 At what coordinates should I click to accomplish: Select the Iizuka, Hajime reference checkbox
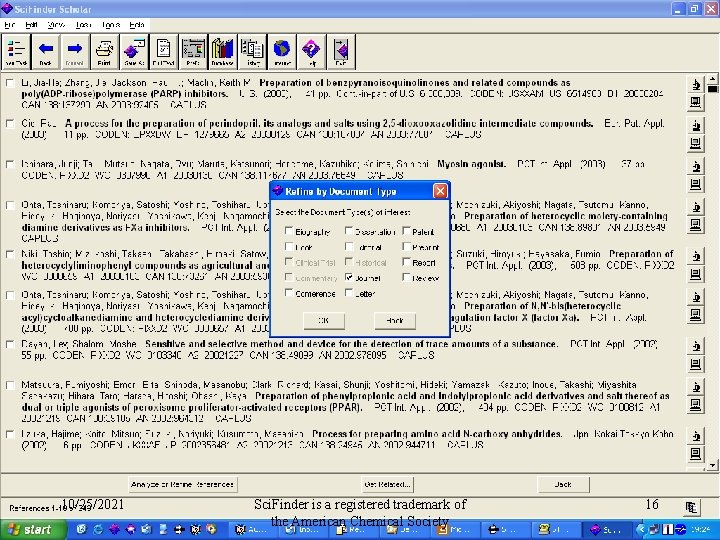10,434
